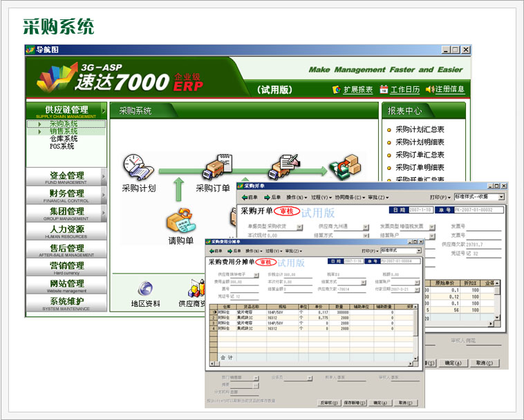The height and width of the screenshot is (420, 524).
Task: Click the truck-with-pen icon in purchase flow
Action: click(283, 166)
